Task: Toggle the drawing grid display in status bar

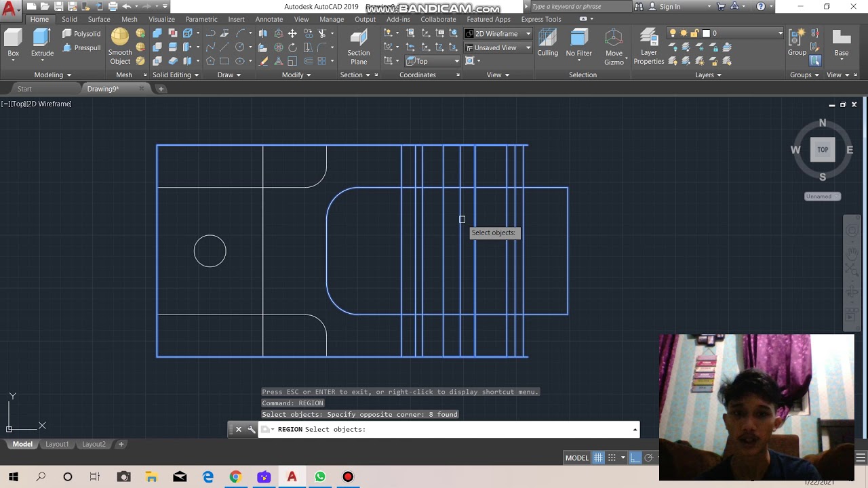Action: [598, 457]
